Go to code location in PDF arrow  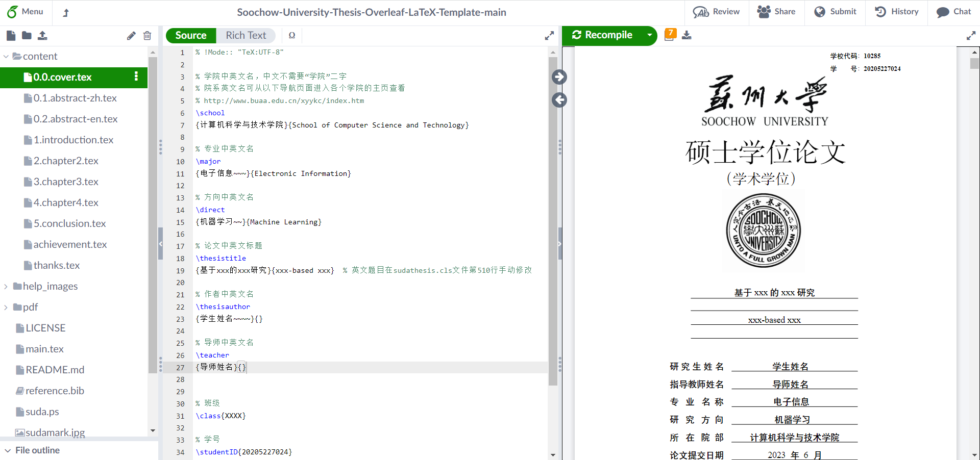pyautogui.click(x=559, y=77)
